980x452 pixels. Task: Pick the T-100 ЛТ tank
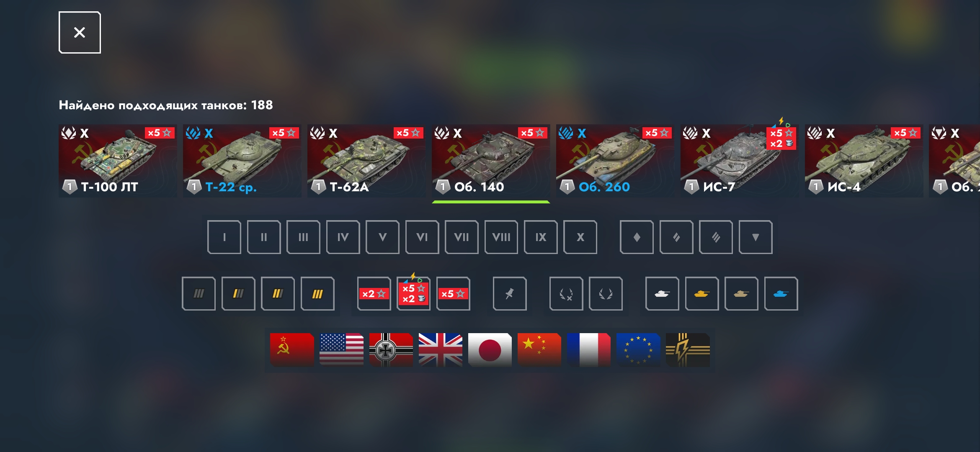[118, 161]
